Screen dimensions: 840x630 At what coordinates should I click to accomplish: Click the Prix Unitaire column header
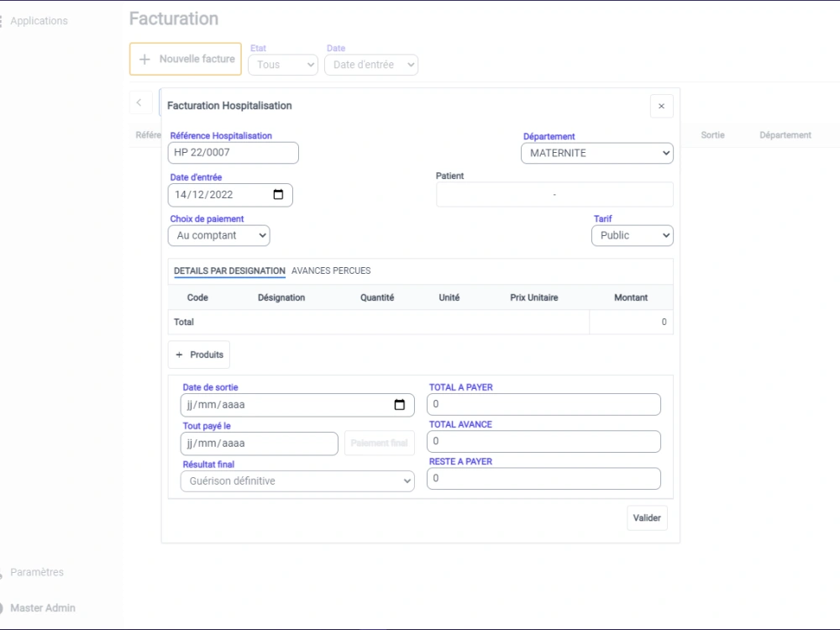tap(534, 297)
